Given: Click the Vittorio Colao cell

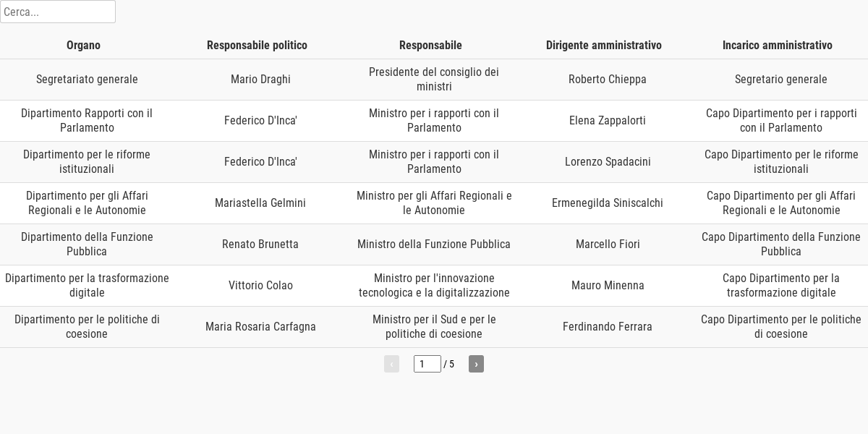Looking at the screenshot, I should (260, 286).
